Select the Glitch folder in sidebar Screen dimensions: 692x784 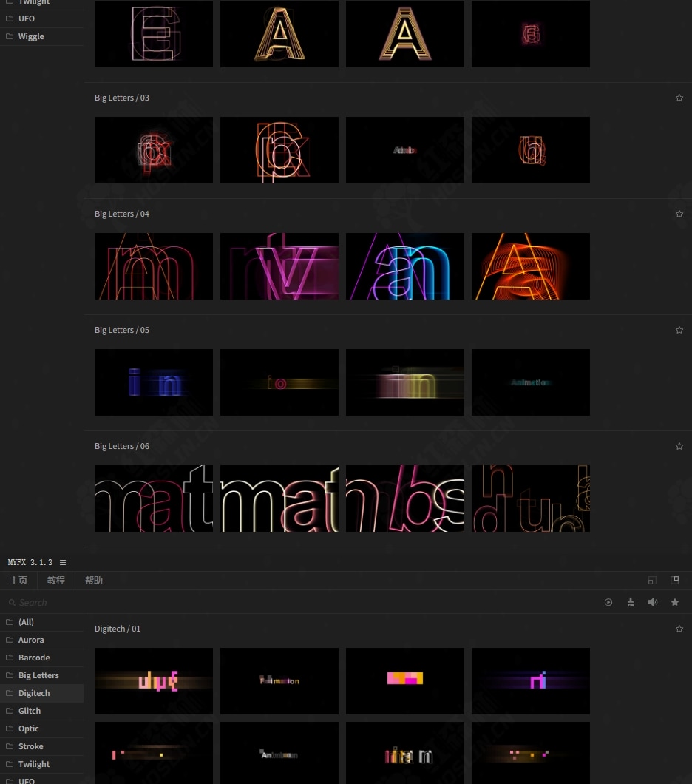coord(30,711)
